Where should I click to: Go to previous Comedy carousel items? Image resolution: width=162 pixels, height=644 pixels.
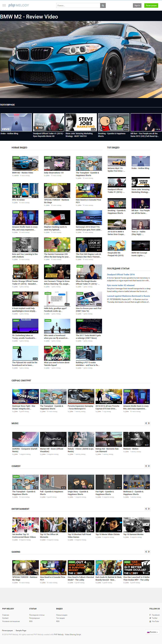(x=146, y=466)
